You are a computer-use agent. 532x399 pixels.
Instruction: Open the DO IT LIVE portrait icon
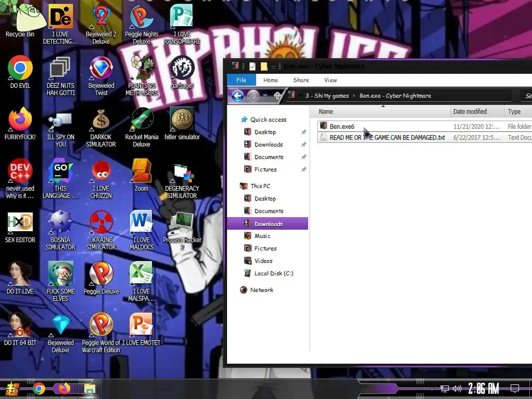coord(20,277)
